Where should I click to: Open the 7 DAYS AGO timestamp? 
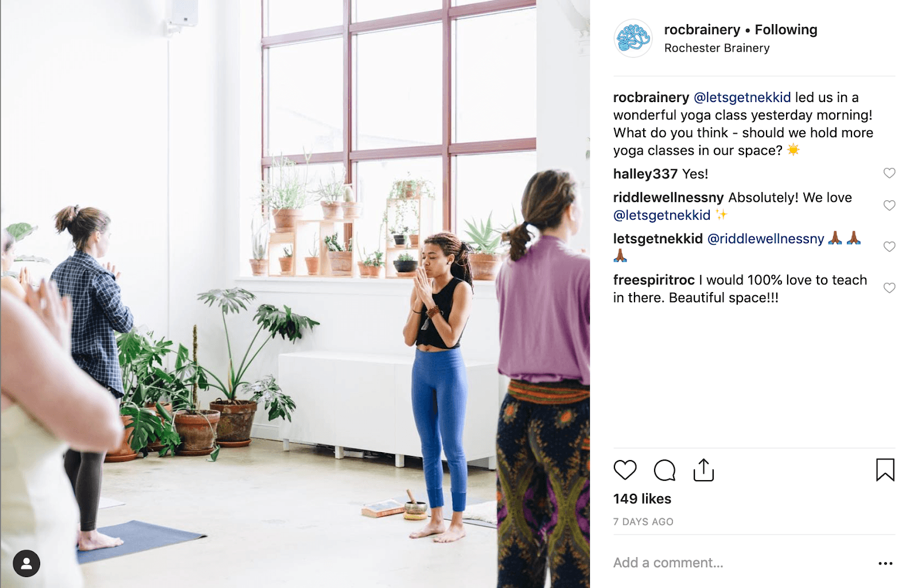643,522
